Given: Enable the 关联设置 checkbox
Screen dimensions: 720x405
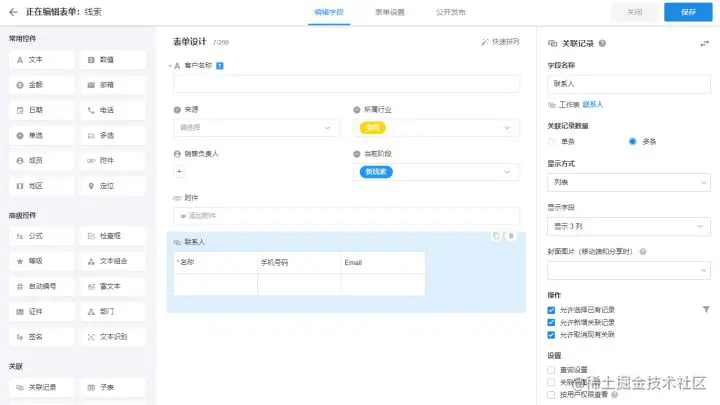Looking at the screenshot, I should coord(551,382).
